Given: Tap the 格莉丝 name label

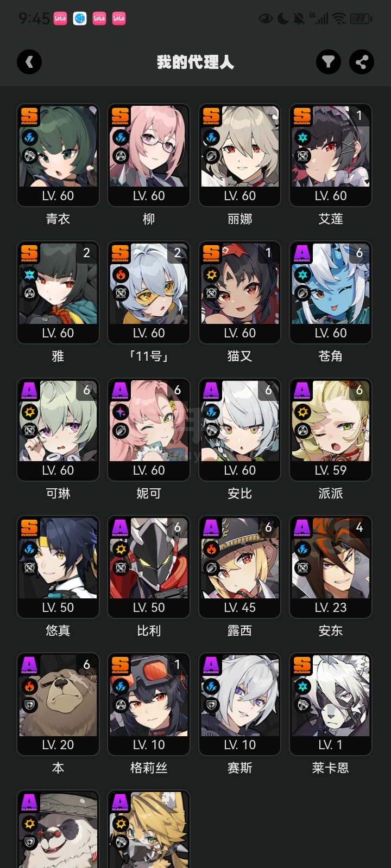Looking at the screenshot, I should coord(149,768).
